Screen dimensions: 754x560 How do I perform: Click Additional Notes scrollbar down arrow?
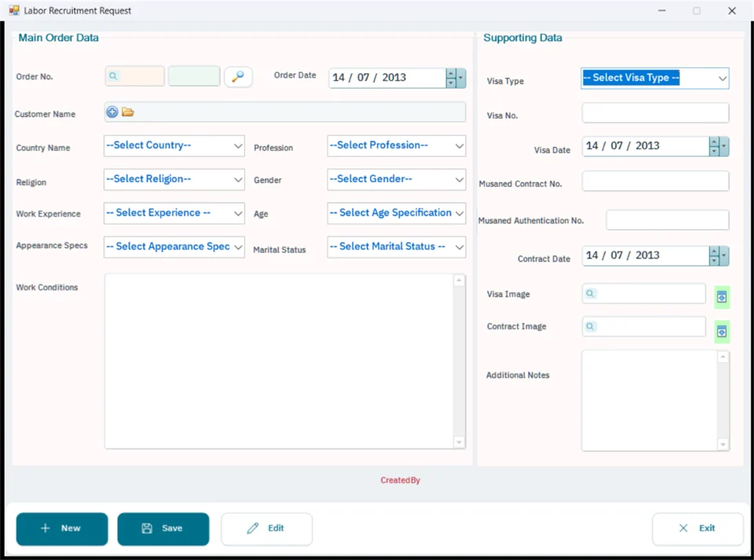(723, 445)
